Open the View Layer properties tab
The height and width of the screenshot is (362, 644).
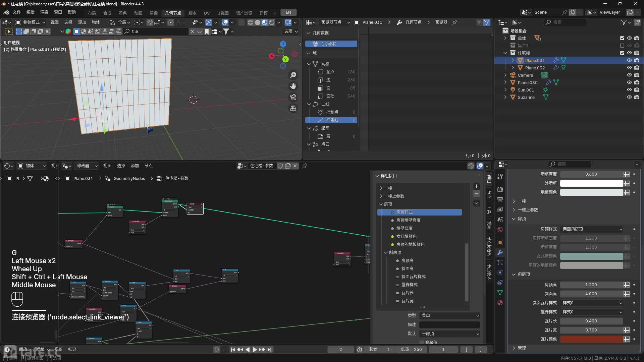pyautogui.click(x=500, y=209)
